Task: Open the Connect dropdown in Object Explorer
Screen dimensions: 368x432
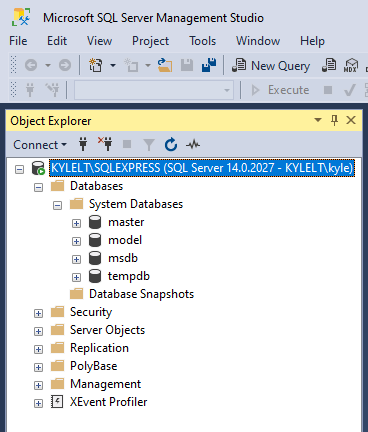Action: point(40,145)
